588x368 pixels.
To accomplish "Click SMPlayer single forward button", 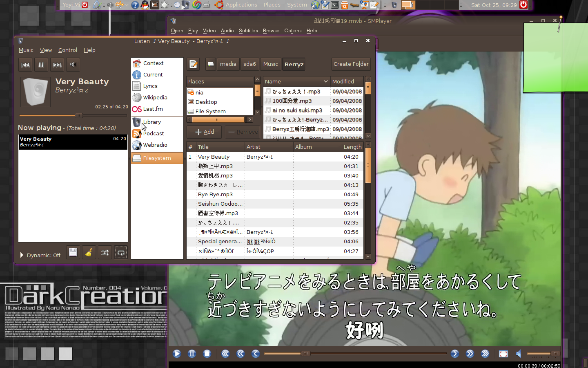I will click(455, 354).
